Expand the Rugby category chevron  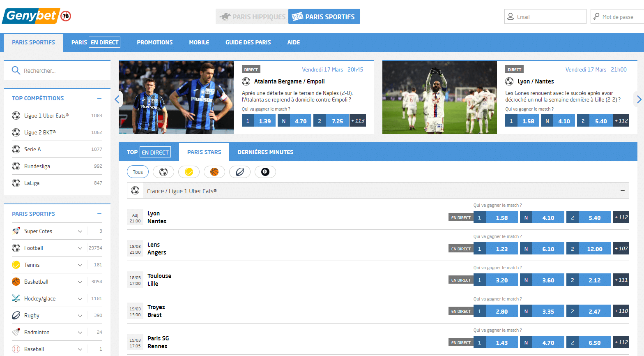coord(80,315)
